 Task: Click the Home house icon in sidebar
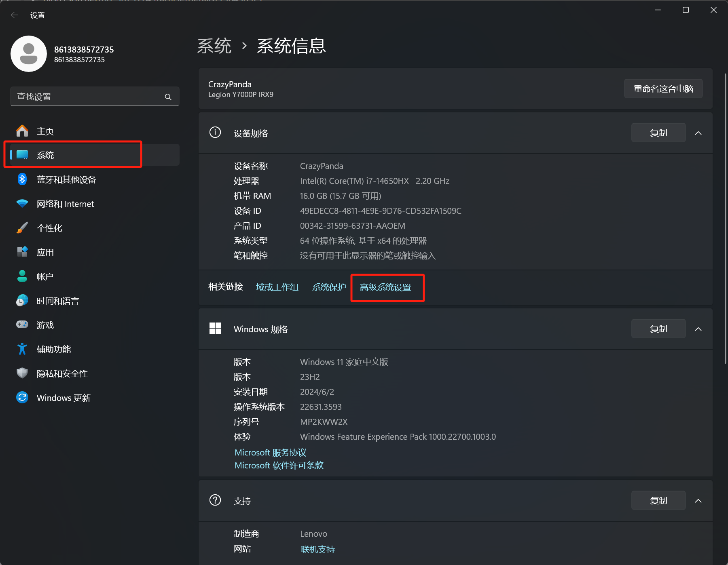coord(22,131)
